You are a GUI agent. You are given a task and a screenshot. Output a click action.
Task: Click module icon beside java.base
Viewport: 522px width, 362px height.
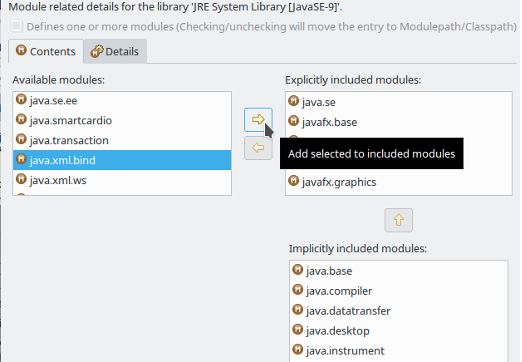click(x=297, y=270)
